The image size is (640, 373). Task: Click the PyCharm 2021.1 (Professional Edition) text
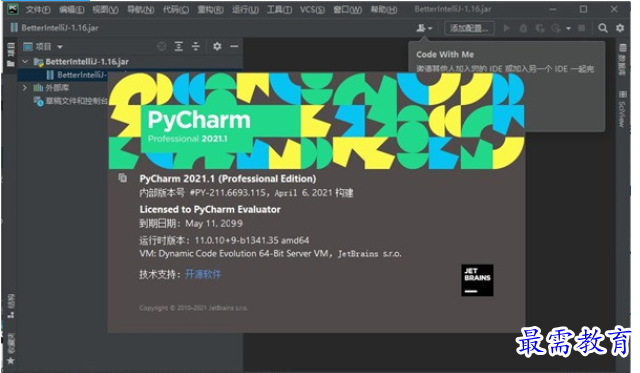(228, 179)
